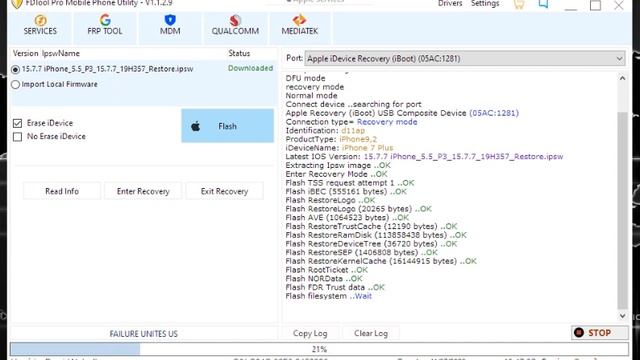Open Settings menu
This screenshot has width=640, height=360.
[x=485, y=4]
